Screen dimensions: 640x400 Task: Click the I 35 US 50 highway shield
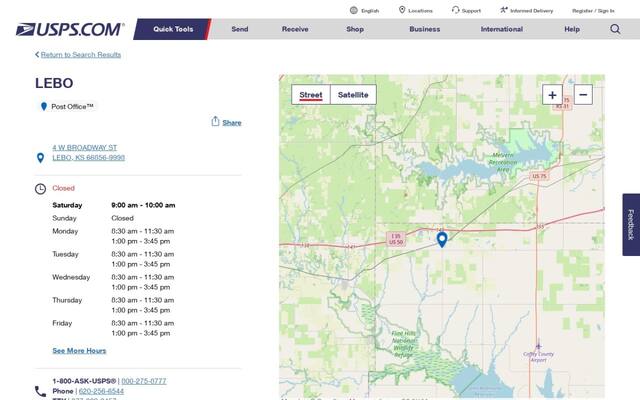click(x=396, y=239)
